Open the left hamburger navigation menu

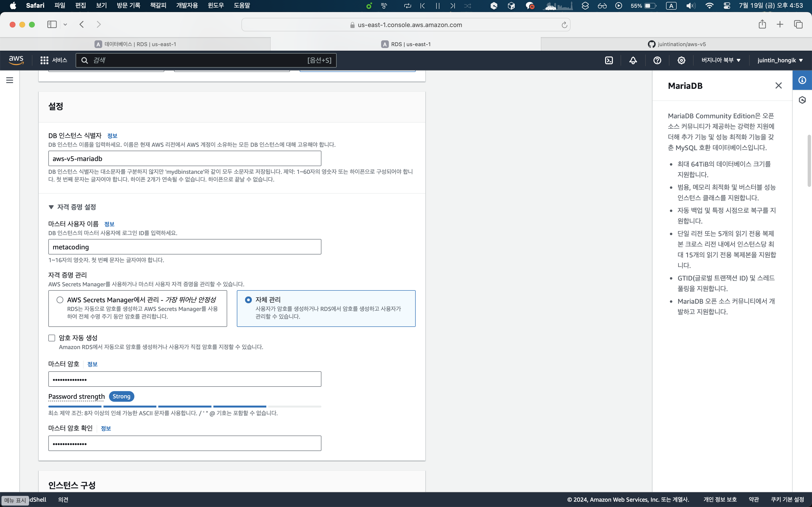(10, 80)
